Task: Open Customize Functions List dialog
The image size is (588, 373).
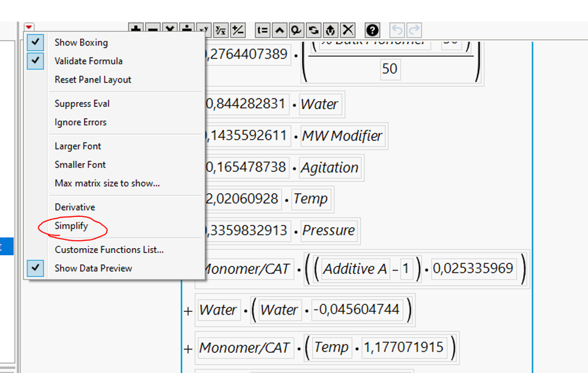Action: (x=109, y=249)
